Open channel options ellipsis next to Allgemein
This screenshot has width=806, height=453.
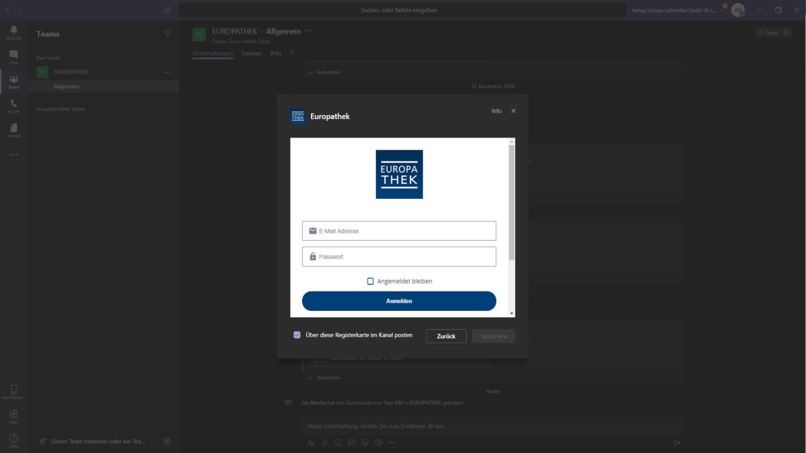tap(308, 31)
